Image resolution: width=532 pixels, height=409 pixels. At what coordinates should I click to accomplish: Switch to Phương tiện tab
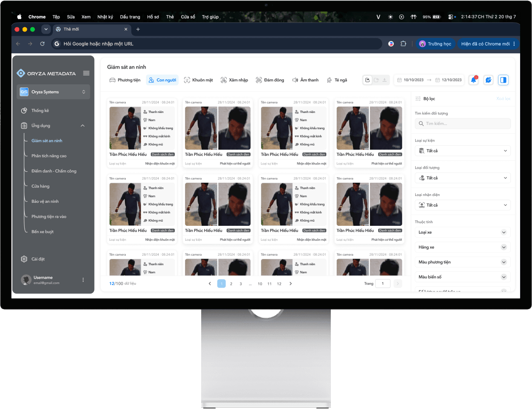pyautogui.click(x=125, y=80)
